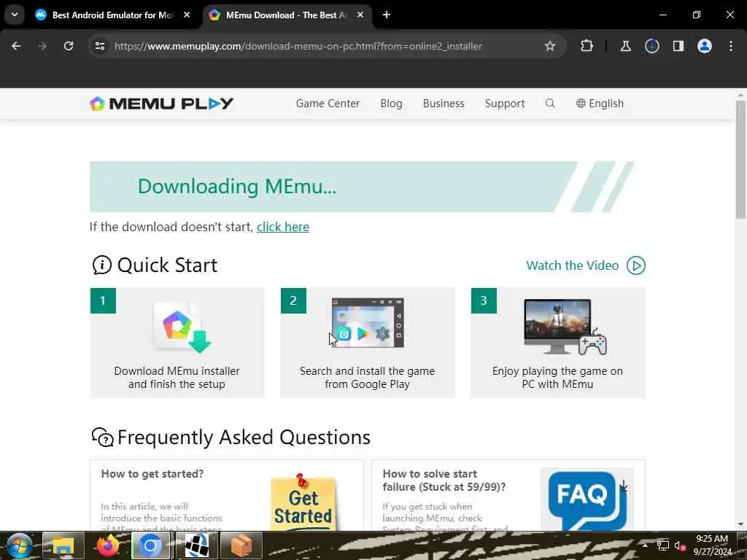The height and width of the screenshot is (560, 747).
Task: Open the Business menu item
Action: click(x=444, y=104)
